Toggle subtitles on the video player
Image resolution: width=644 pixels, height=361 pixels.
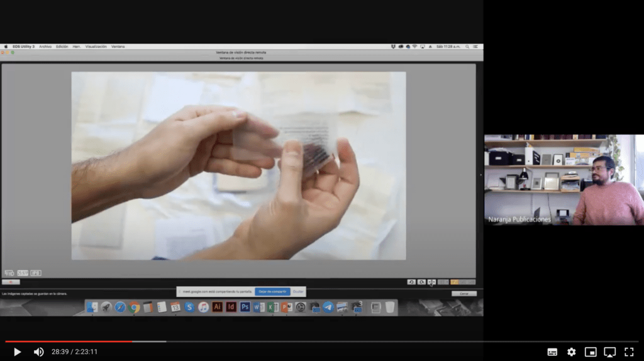click(x=552, y=352)
